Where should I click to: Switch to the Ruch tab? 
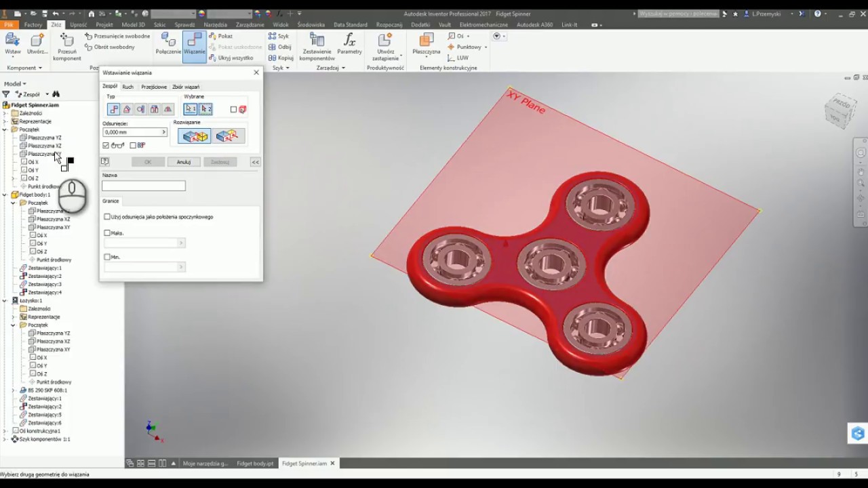127,87
